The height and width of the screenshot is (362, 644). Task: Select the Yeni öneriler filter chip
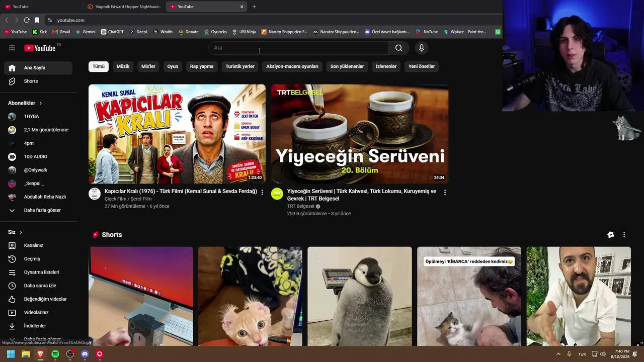(422, 66)
